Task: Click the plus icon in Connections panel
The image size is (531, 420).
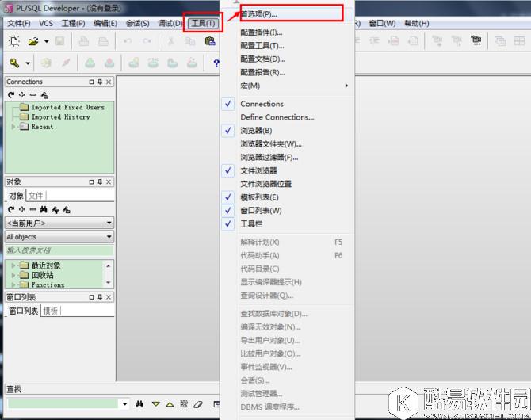Action: (x=22, y=95)
